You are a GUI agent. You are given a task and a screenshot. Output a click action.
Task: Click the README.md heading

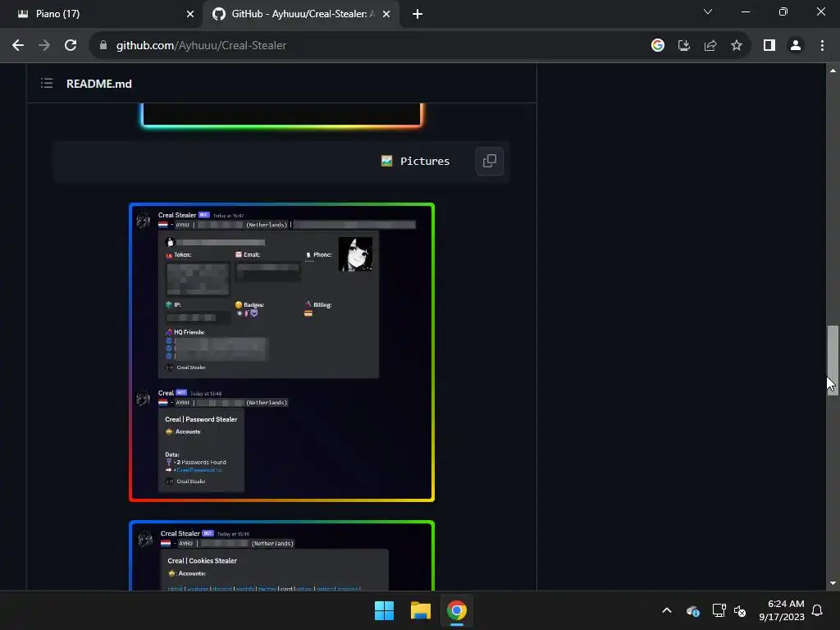pos(99,84)
